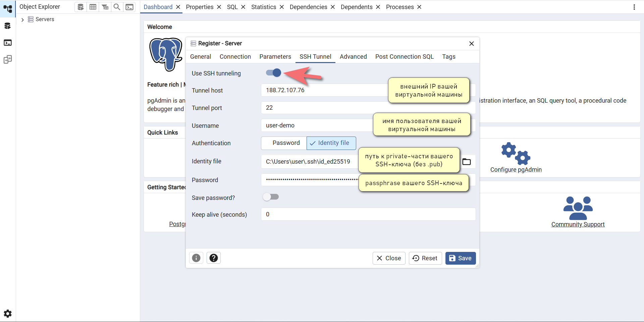This screenshot has width=644, height=322.
Task: Open the Schema Diff Workspace sidebar icon
Action: pyautogui.click(x=8, y=59)
